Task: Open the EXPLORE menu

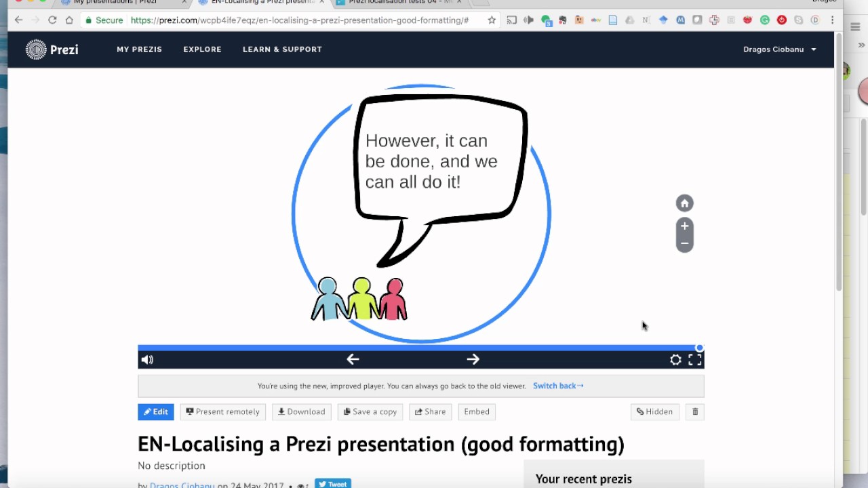Action: coord(202,49)
